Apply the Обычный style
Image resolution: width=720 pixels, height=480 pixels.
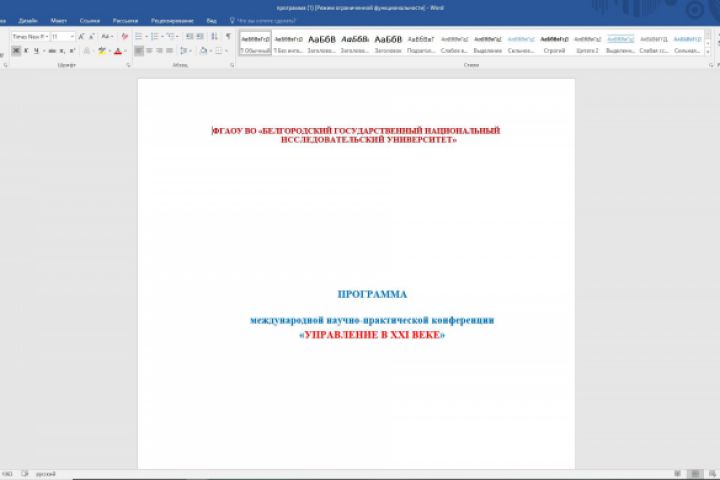(255, 43)
